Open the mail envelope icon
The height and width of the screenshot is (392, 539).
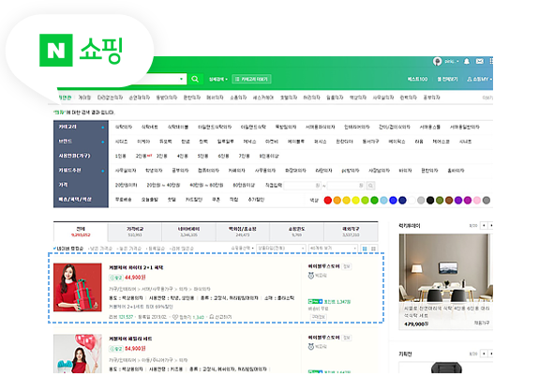480,61
